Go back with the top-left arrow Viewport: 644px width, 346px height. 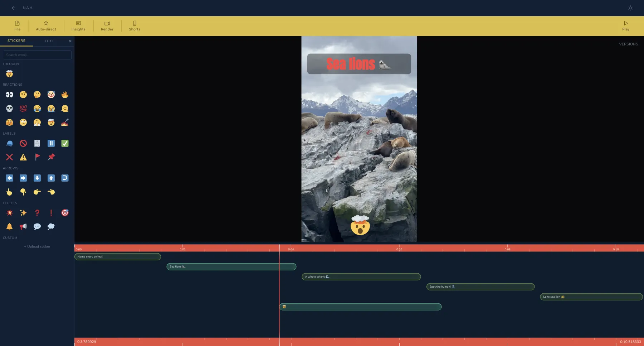[x=14, y=8]
